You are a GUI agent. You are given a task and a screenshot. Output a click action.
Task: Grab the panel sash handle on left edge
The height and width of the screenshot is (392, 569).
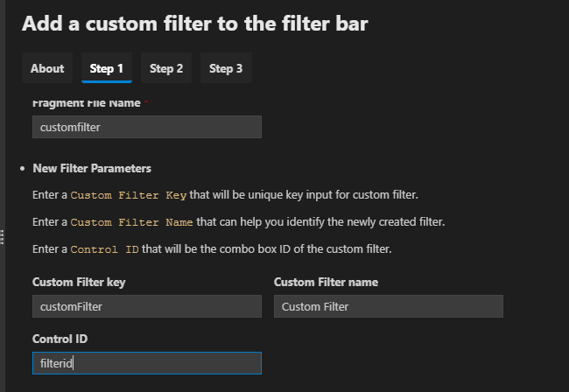coord(2,237)
